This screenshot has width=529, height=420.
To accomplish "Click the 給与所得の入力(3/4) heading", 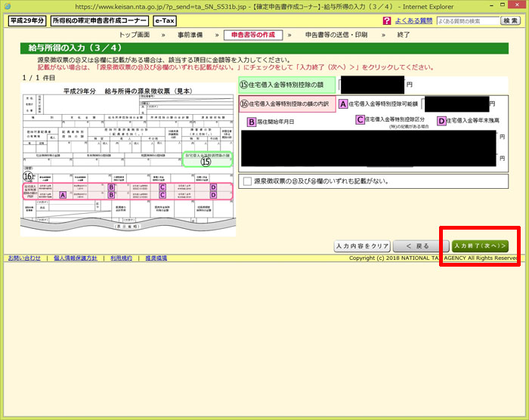I will pos(75,48).
